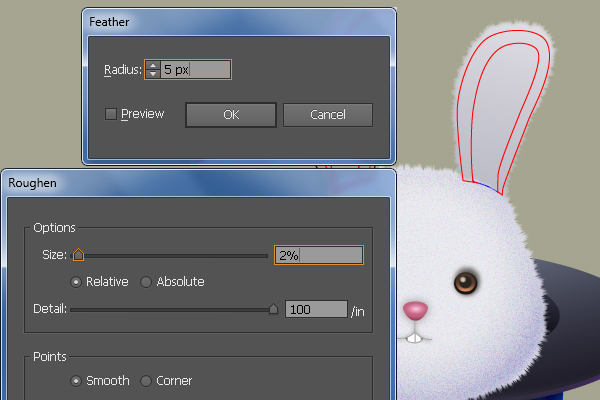This screenshot has width=600, height=400.
Task: Click the rabbit's white teeth
Action: click(414, 338)
